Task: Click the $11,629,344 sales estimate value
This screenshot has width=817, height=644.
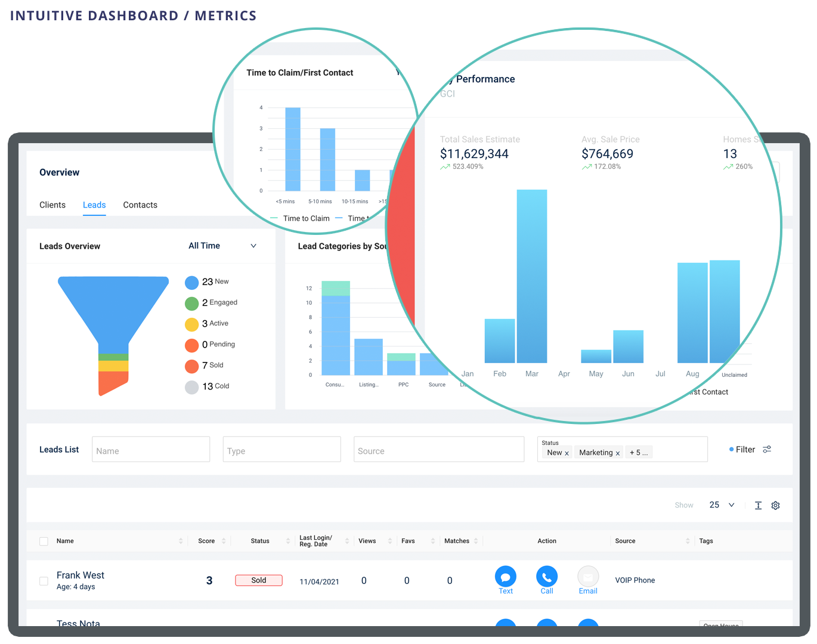Action: pyautogui.click(x=474, y=154)
